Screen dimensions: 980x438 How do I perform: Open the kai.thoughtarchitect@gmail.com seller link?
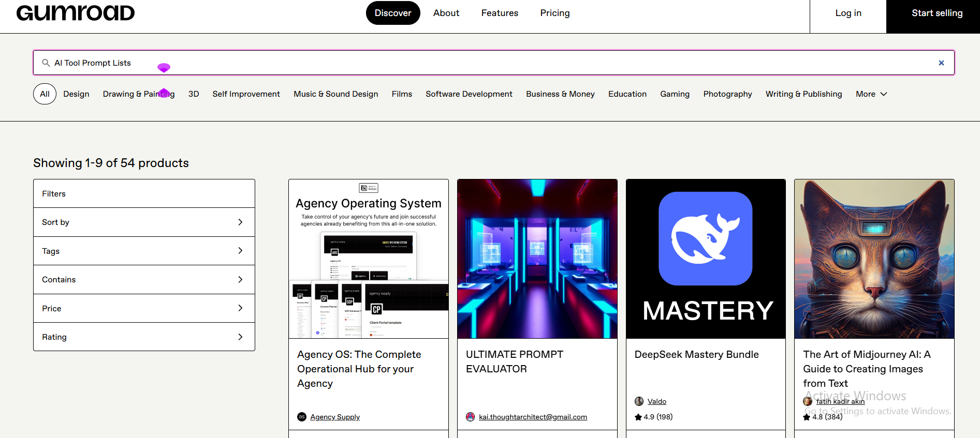[x=533, y=417]
